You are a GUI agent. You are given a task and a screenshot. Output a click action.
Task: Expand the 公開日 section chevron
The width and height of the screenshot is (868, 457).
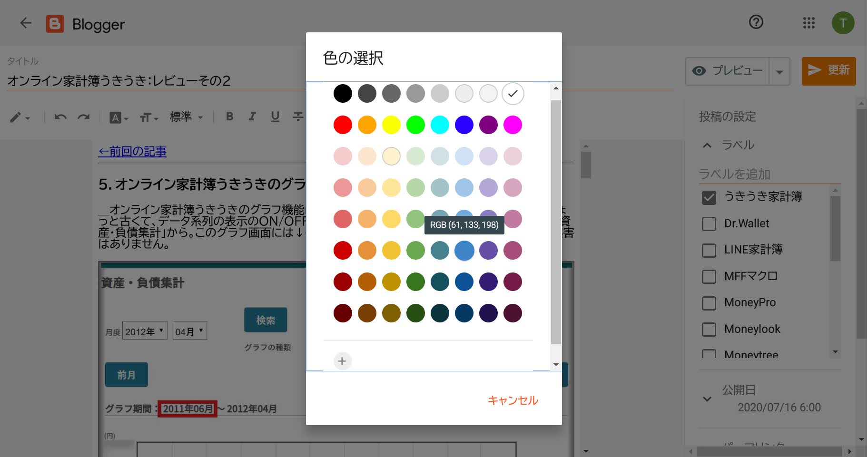(707, 399)
